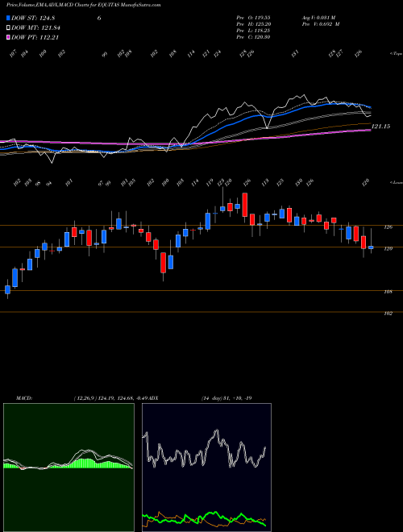Click the blue DOW ST legend swatch
The width and height of the screenshot is (403, 532).
pyautogui.click(x=9, y=18)
